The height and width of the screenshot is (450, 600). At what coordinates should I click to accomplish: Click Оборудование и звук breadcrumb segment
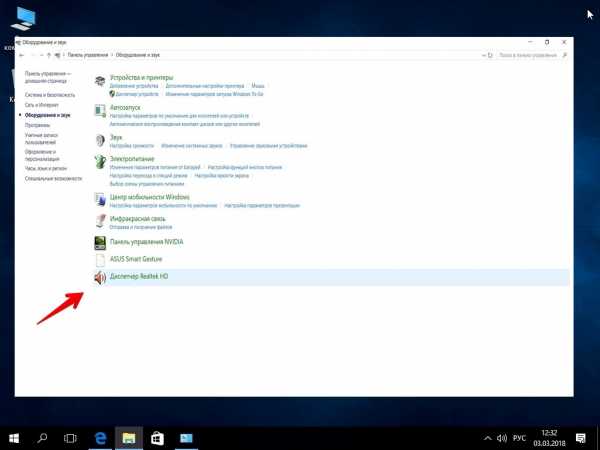point(138,55)
